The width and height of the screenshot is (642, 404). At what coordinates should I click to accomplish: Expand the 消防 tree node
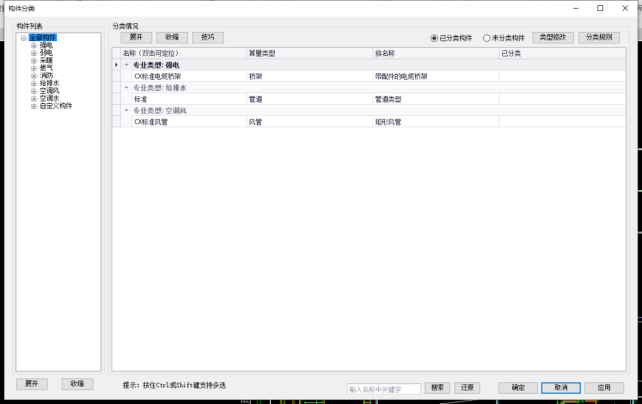[x=33, y=75]
